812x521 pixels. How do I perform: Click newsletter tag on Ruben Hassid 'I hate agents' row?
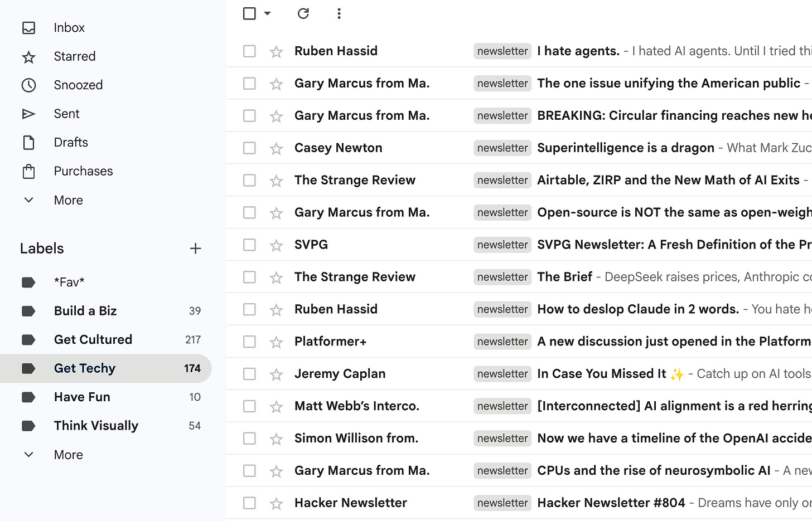(x=502, y=51)
